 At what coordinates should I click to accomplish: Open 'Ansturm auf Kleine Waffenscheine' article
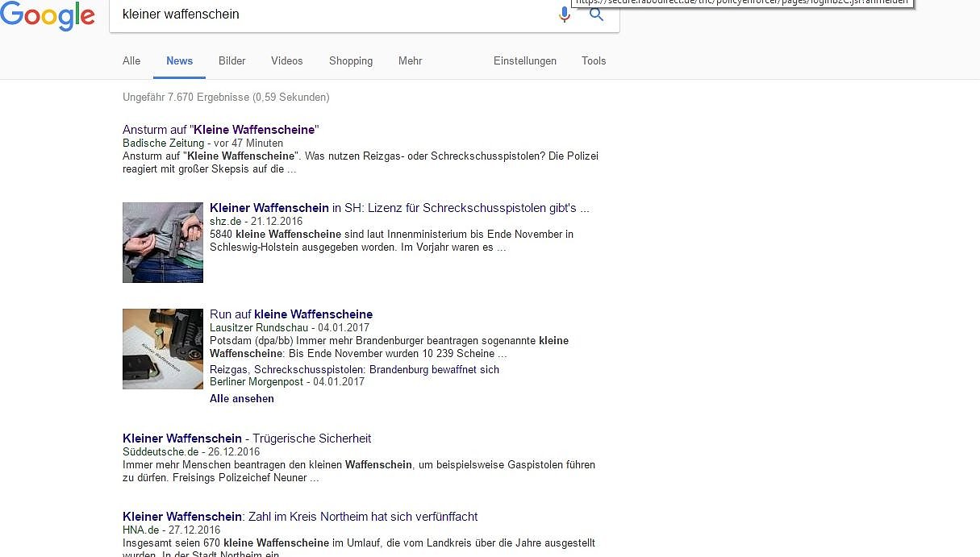point(221,130)
